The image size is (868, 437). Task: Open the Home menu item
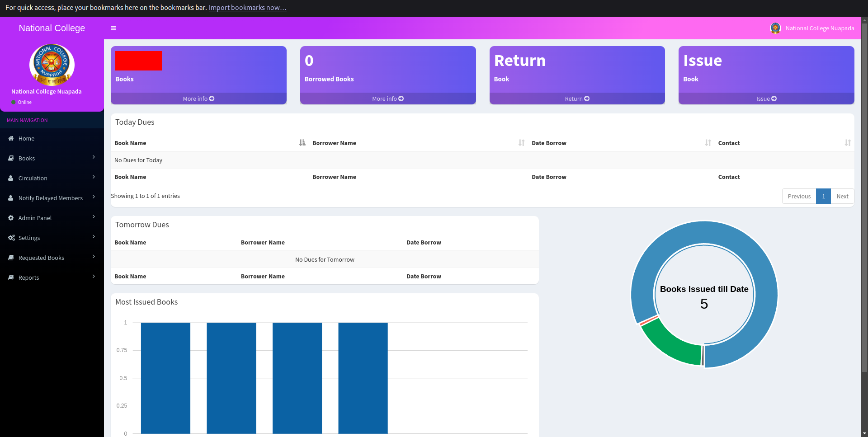point(52,138)
